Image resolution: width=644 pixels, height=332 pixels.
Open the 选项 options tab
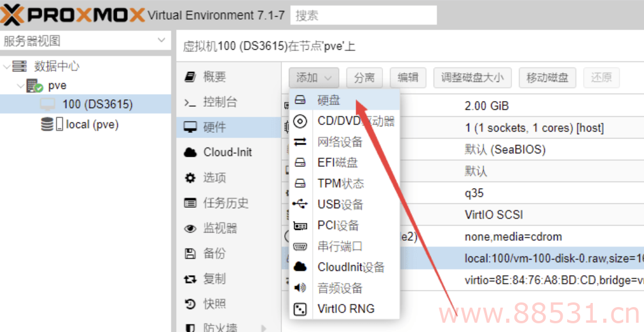(229, 178)
